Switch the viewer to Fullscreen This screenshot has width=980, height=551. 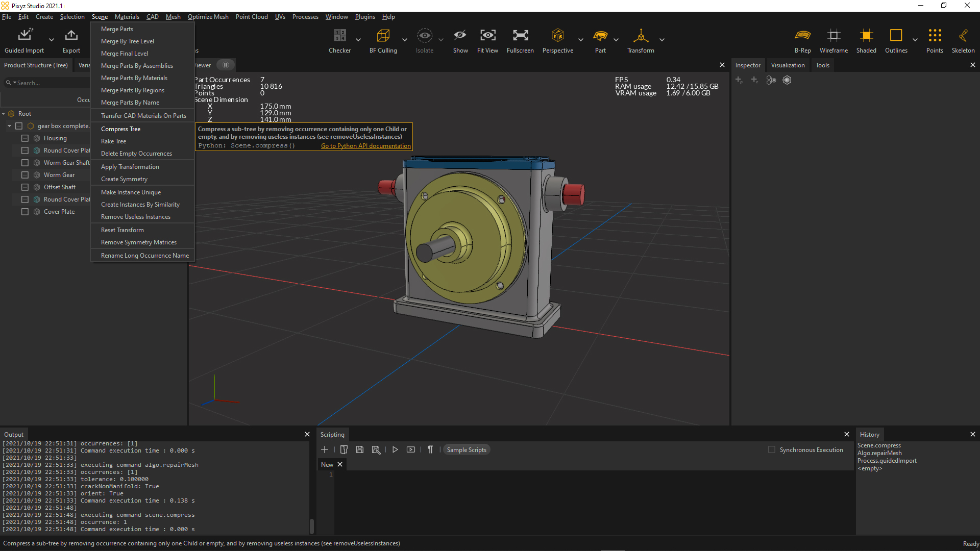tap(520, 40)
